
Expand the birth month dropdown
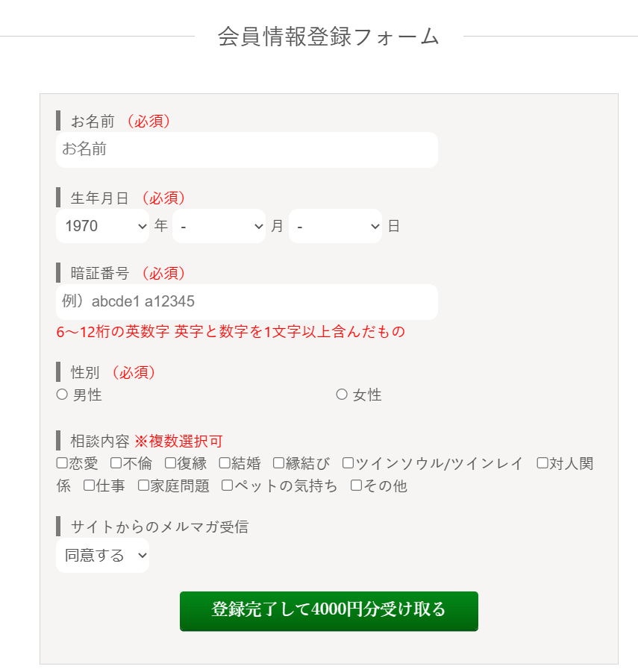[x=219, y=226]
